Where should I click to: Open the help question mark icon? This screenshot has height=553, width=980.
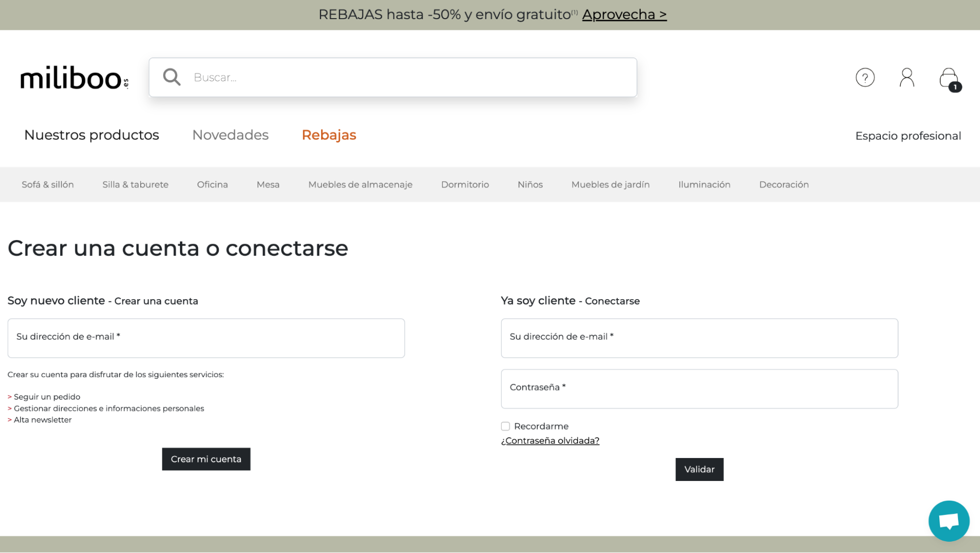(865, 77)
